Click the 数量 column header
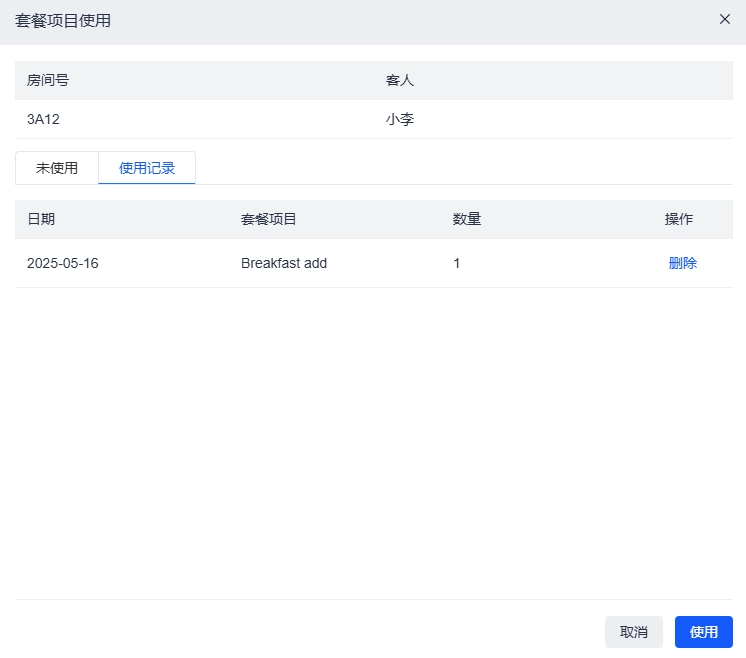The image size is (746, 658). coord(467,219)
